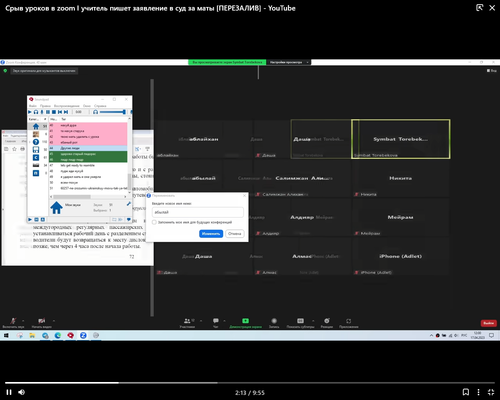Start video in Zoom toolbar
The width and height of the screenshot is (500, 400).
[41, 322]
